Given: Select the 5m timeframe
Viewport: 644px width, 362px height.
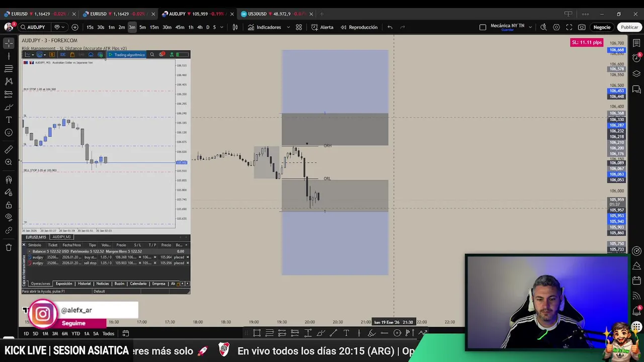Looking at the screenshot, I should pyautogui.click(x=142, y=27).
